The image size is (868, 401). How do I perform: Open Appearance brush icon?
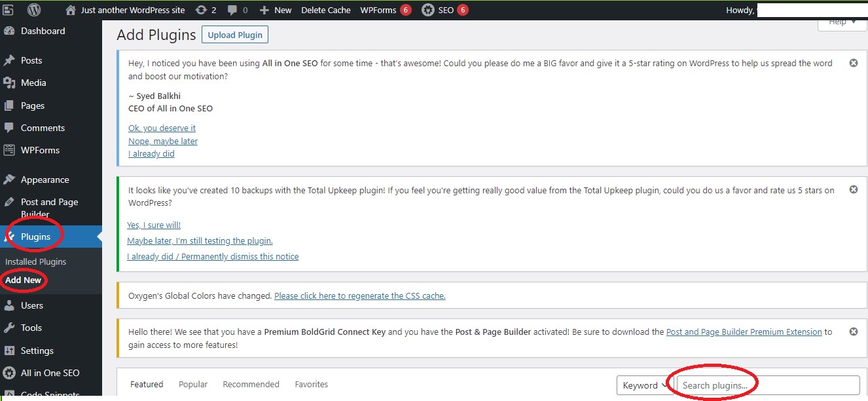point(9,180)
